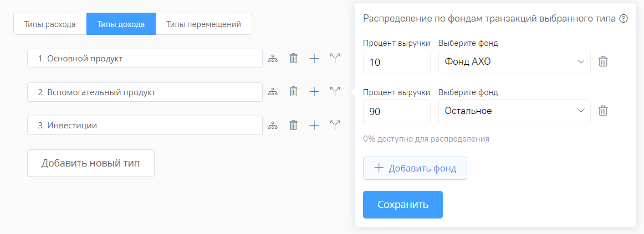Save distribution with Сохранить button
Screen dimensions: 644x234
[403, 205]
